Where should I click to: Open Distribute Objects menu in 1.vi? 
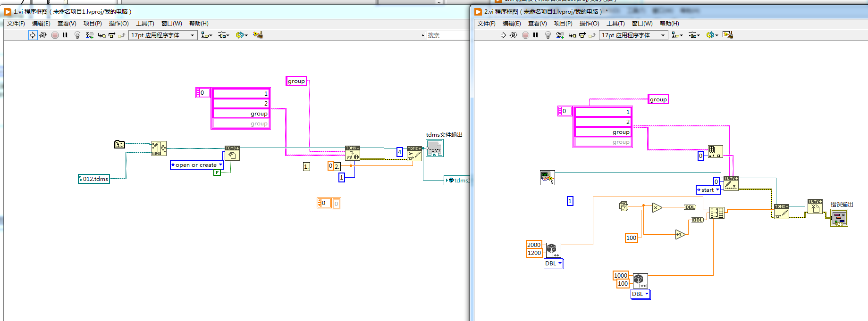(x=224, y=35)
